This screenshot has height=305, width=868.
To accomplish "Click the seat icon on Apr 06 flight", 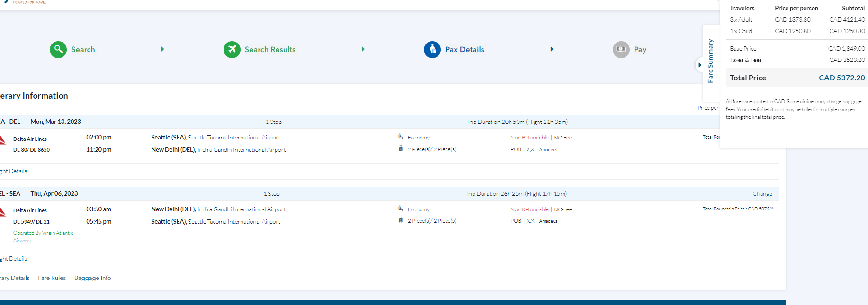I will (401, 209).
